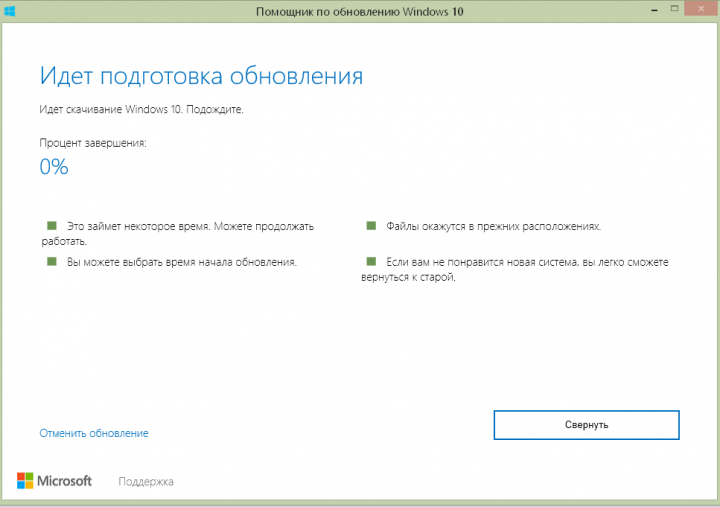Click text Идет скачивание Windows 10. Подождите.
This screenshot has height=507, width=720.
(x=141, y=109)
